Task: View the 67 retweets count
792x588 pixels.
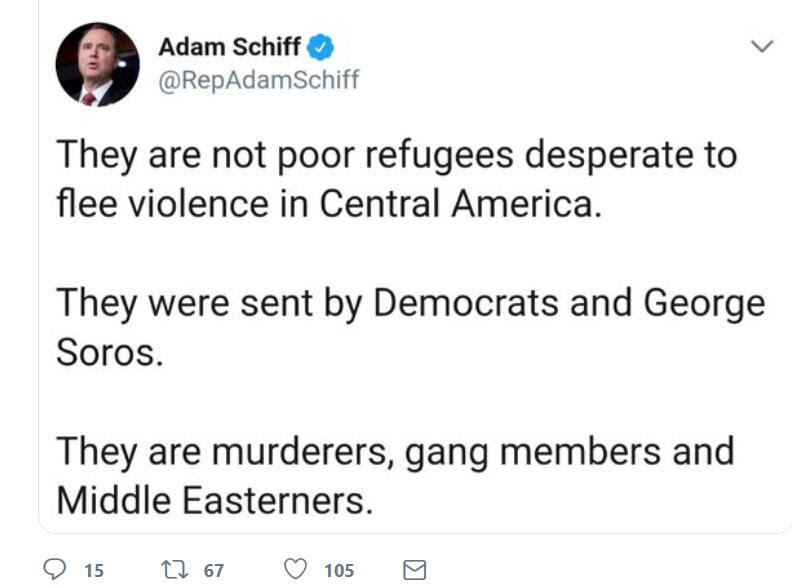Action: tap(214, 570)
